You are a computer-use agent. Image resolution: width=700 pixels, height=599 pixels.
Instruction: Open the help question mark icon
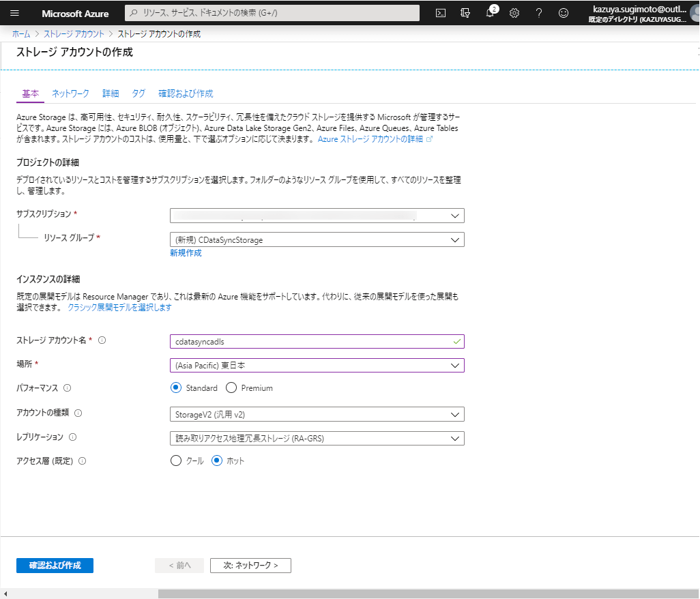tap(539, 13)
